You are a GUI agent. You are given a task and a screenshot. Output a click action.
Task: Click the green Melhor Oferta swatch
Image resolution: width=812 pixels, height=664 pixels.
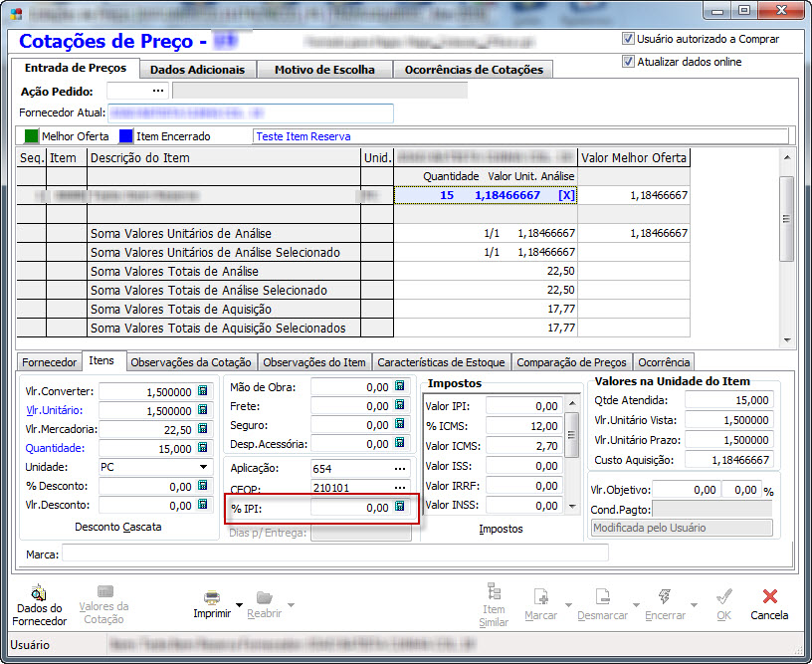click(32, 136)
